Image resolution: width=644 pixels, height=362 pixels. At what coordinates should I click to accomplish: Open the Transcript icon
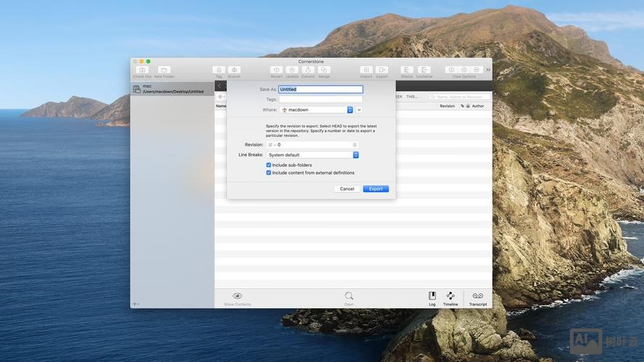point(477,296)
